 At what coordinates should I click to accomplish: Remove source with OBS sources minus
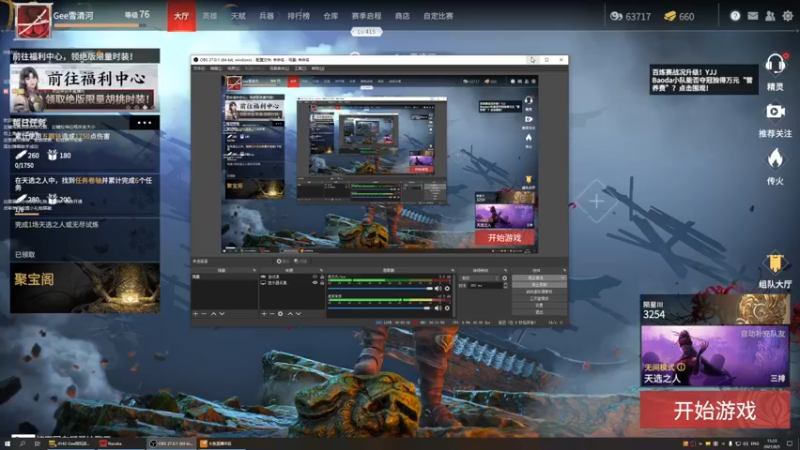[272, 314]
